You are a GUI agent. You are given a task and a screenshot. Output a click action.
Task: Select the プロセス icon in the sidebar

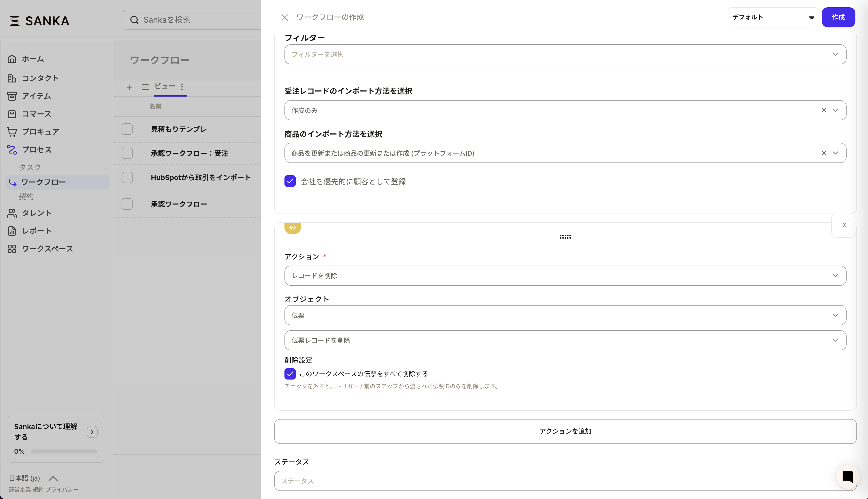pos(12,149)
